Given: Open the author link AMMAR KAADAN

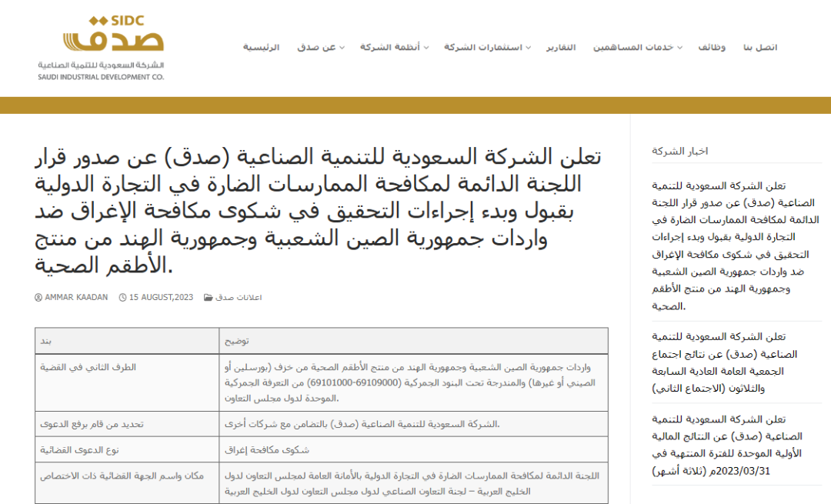Looking at the screenshot, I should pos(76,298).
